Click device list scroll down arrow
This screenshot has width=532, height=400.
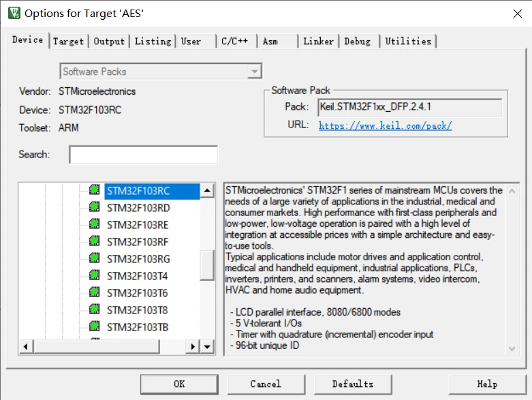(x=207, y=347)
